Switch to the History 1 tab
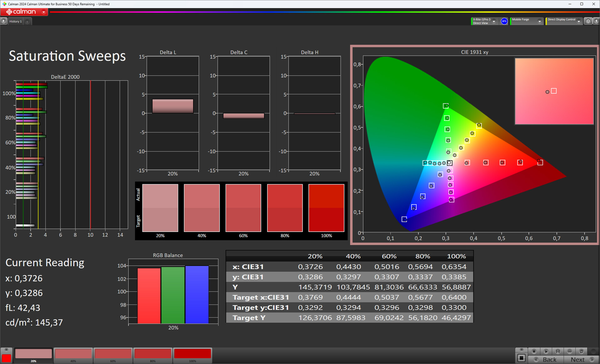Viewport: 600px width, 364px height. (15, 21)
